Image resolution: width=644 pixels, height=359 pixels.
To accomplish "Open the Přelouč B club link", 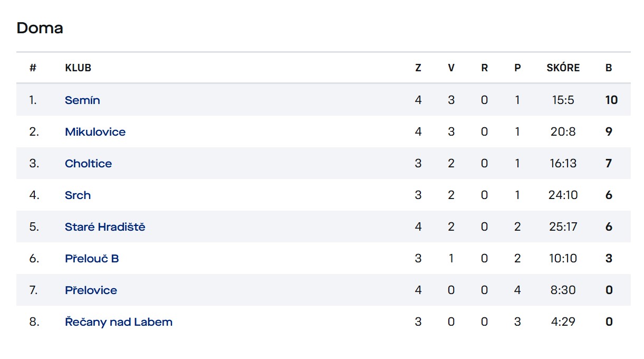I will click(x=92, y=258).
